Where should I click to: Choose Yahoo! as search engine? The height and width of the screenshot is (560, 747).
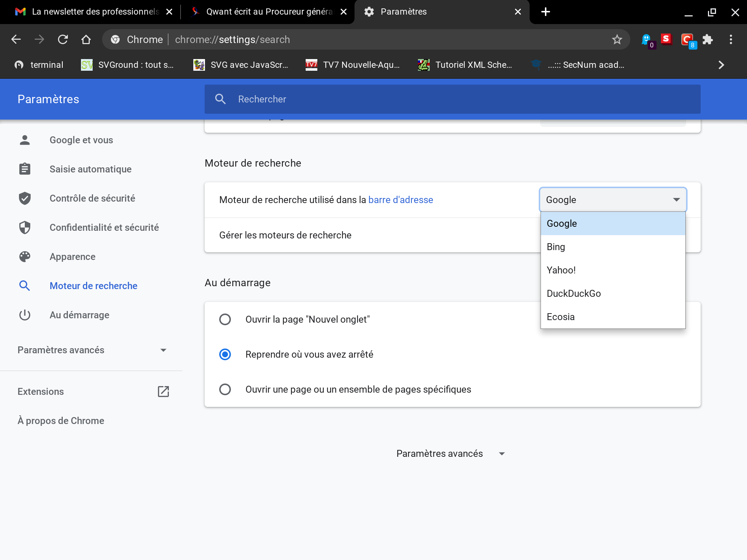(x=613, y=270)
